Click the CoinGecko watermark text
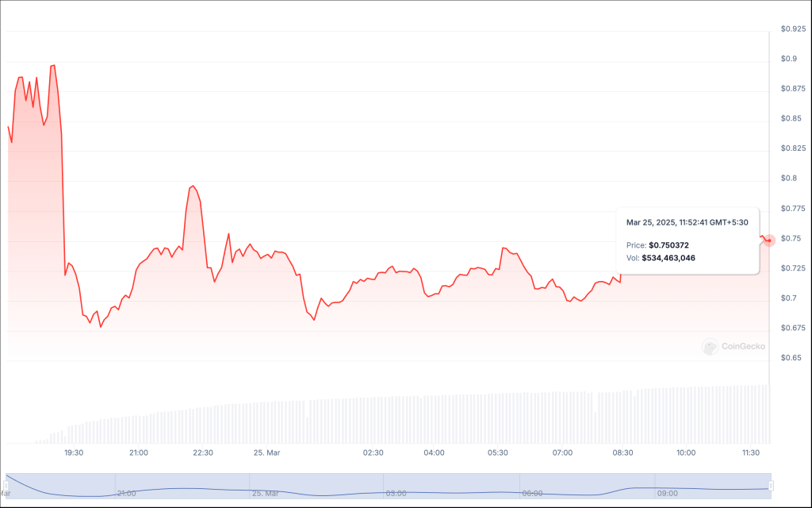 point(743,346)
